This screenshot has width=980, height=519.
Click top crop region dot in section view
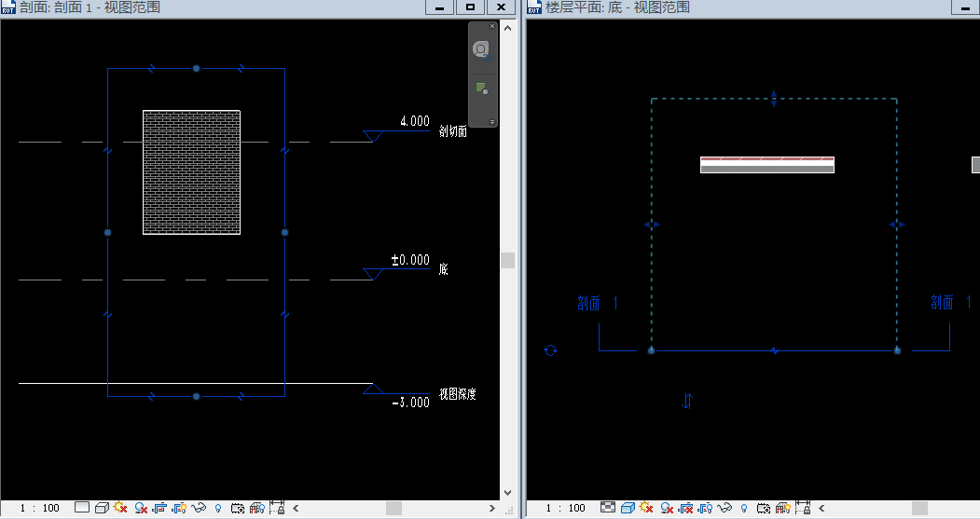tap(196, 68)
